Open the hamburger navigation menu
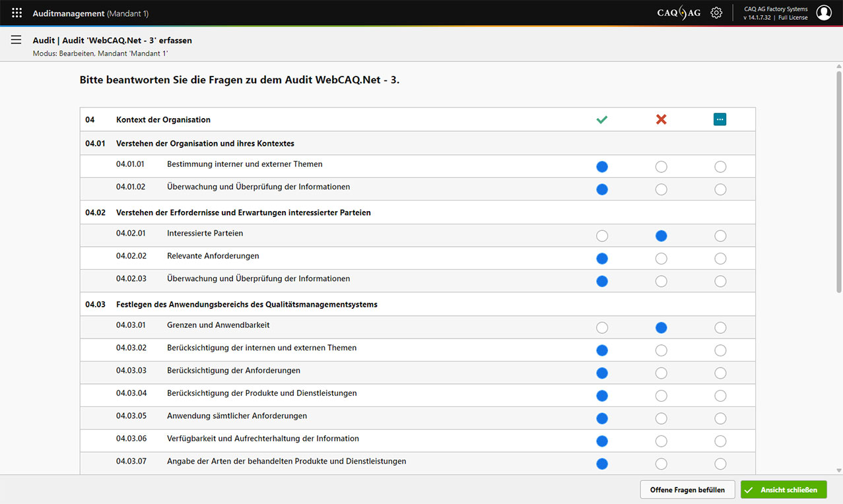Screen dimensions: 843x504 16,40
